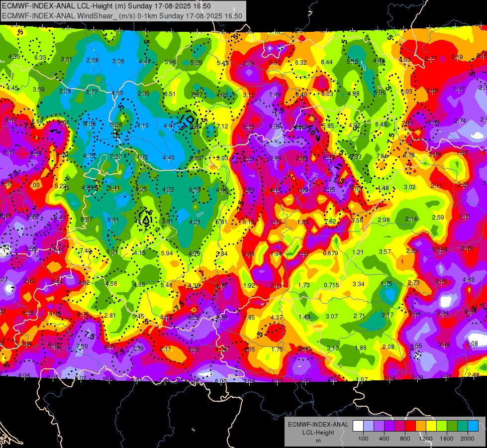Click the grid value 7.00
Screen dimensions: 487x448
[x=34, y=185]
